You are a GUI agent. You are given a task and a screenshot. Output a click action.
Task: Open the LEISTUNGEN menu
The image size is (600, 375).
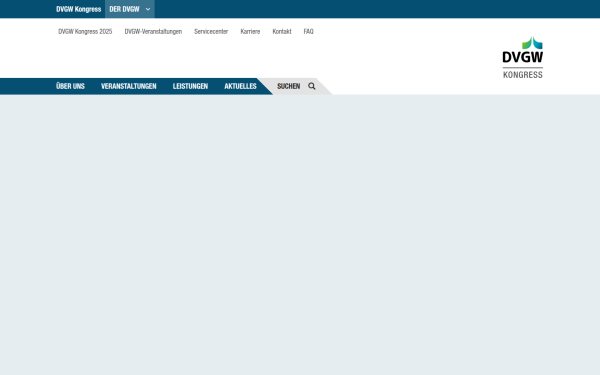(190, 86)
